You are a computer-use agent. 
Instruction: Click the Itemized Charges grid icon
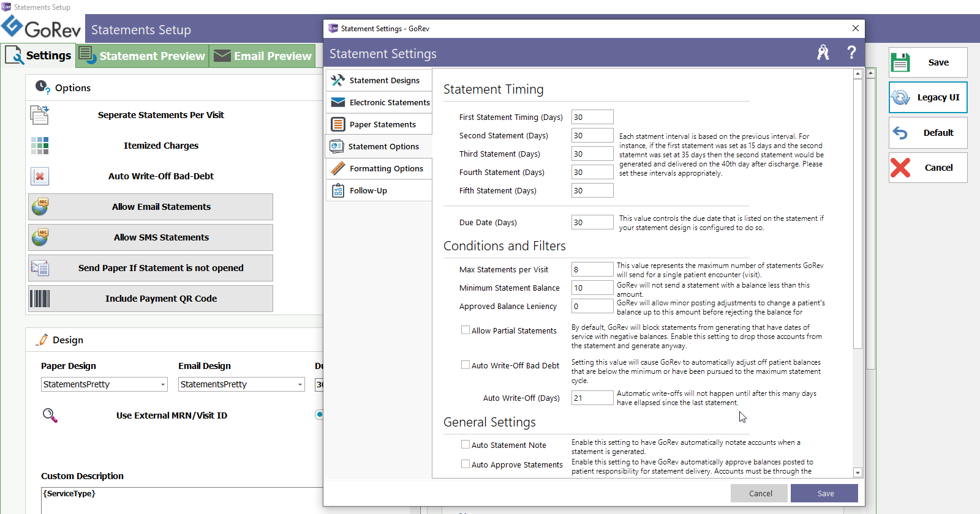coord(40,146)
